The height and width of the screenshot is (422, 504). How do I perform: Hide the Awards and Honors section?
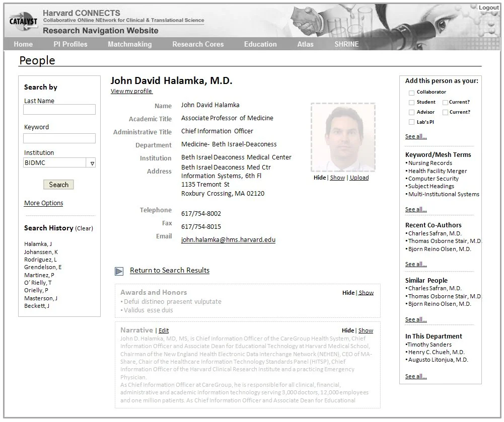tap(348, 293)
